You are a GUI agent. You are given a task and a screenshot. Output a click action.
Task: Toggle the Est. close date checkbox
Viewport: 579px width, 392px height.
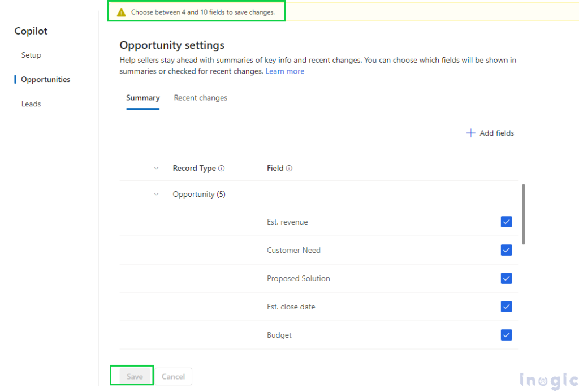click(x=506, y=307)
